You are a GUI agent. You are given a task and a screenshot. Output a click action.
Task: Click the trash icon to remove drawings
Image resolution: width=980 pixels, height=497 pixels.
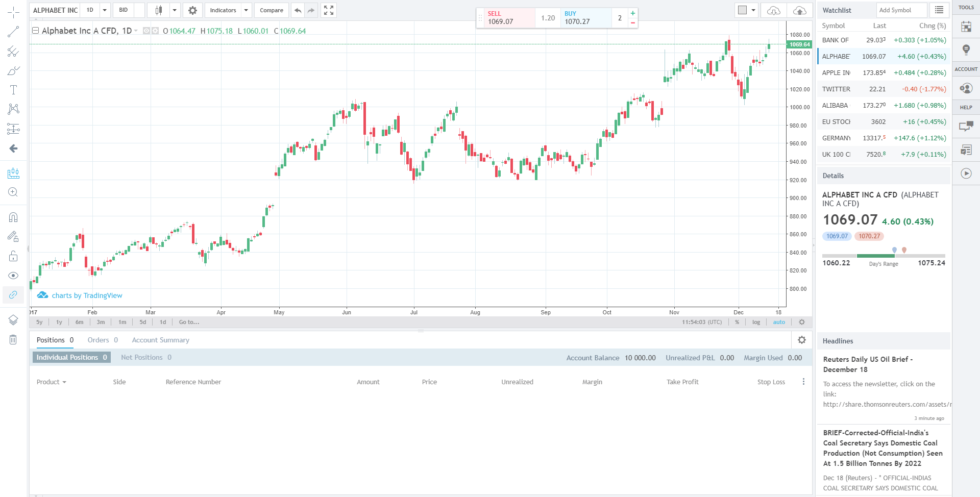coord(13,339)
